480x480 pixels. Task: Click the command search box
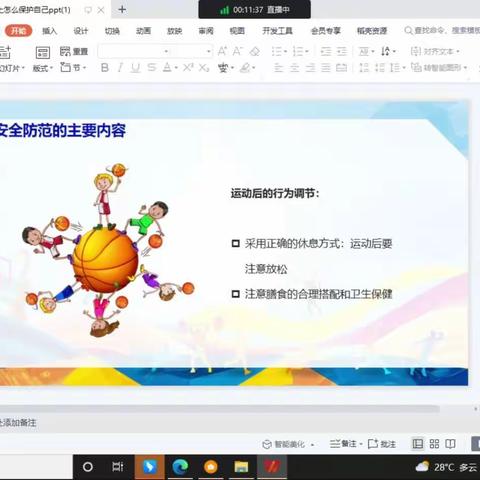[x=442, y=31]
